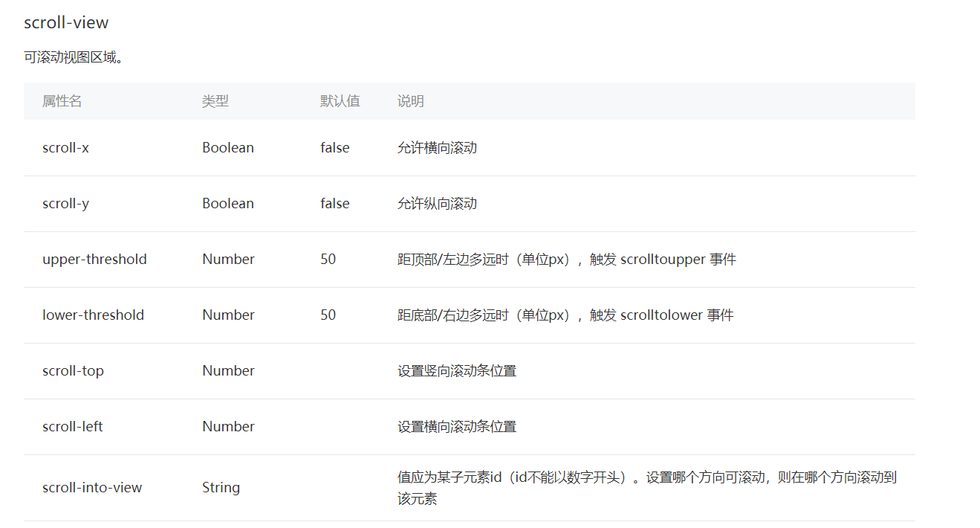Click the 默认值 column header
Image resolution: width=980 pixels, height=528 pixels.
tap(340, 101)
